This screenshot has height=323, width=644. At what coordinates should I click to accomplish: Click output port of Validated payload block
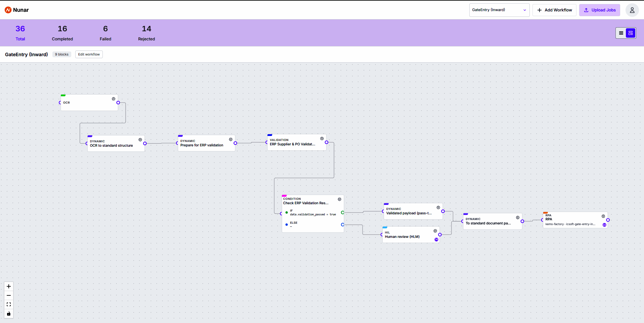pos(443,211)
